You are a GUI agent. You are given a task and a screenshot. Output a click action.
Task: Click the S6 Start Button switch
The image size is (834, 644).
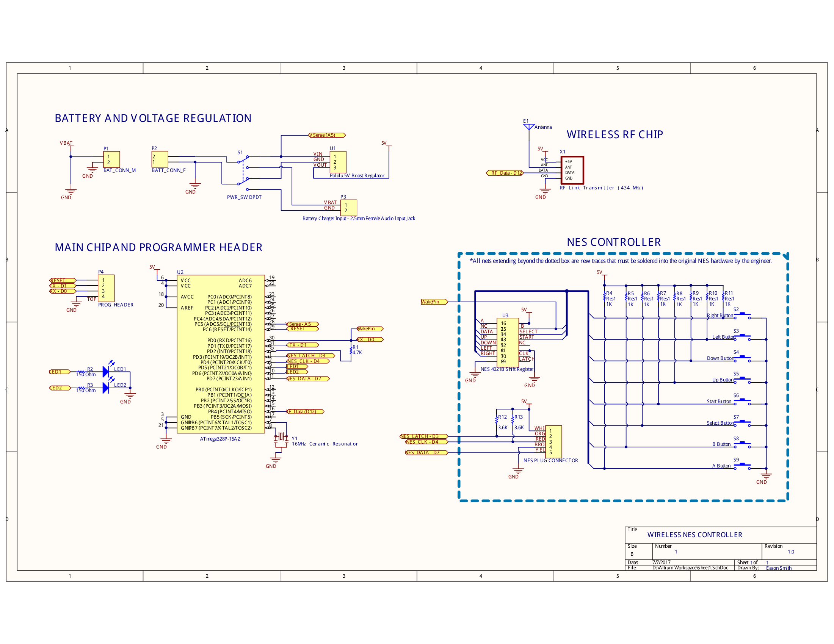pos(742,401)
